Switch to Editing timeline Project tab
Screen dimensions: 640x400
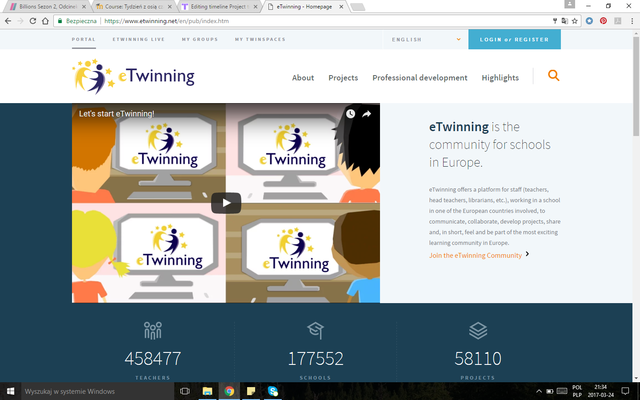[x=218, y=7]
